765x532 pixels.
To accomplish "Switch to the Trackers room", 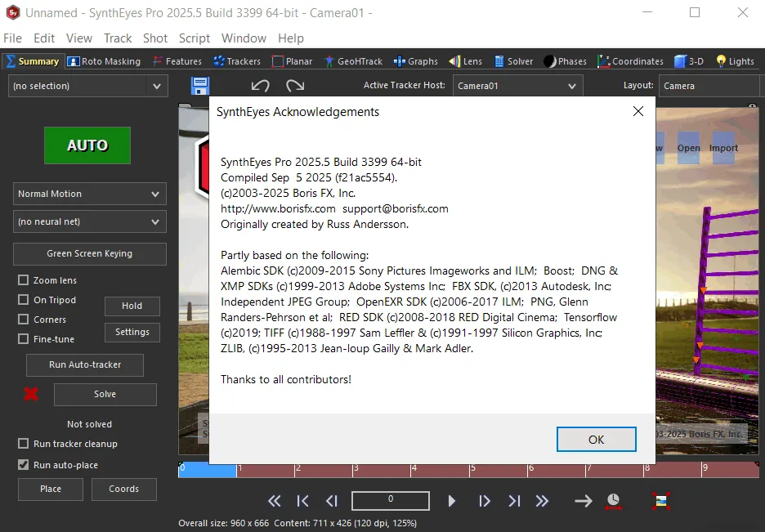I will tap(237, 61).
